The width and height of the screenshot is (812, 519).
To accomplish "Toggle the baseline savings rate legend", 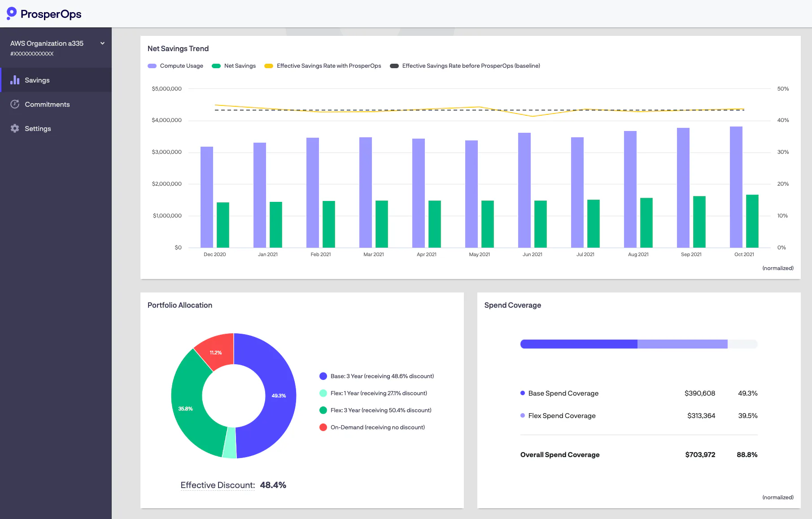I will tap(465, 66).
